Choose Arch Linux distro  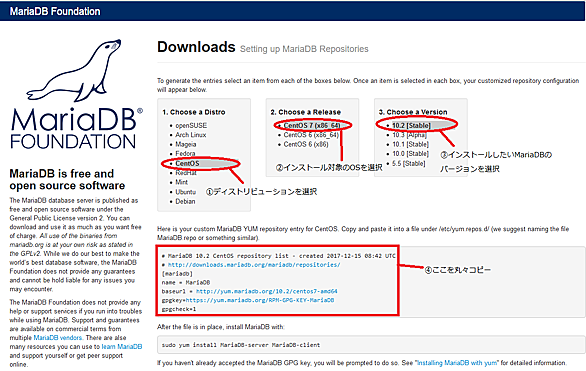(191, 135)
